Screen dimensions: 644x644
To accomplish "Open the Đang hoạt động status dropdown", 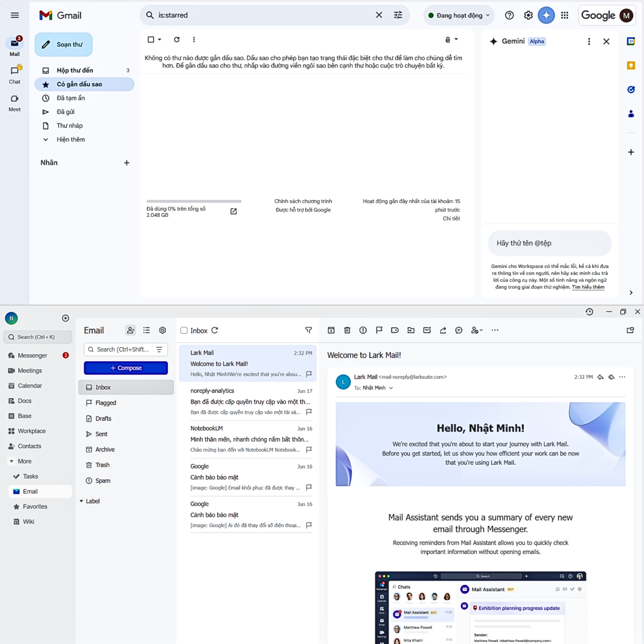I will (x=458, y=15).
